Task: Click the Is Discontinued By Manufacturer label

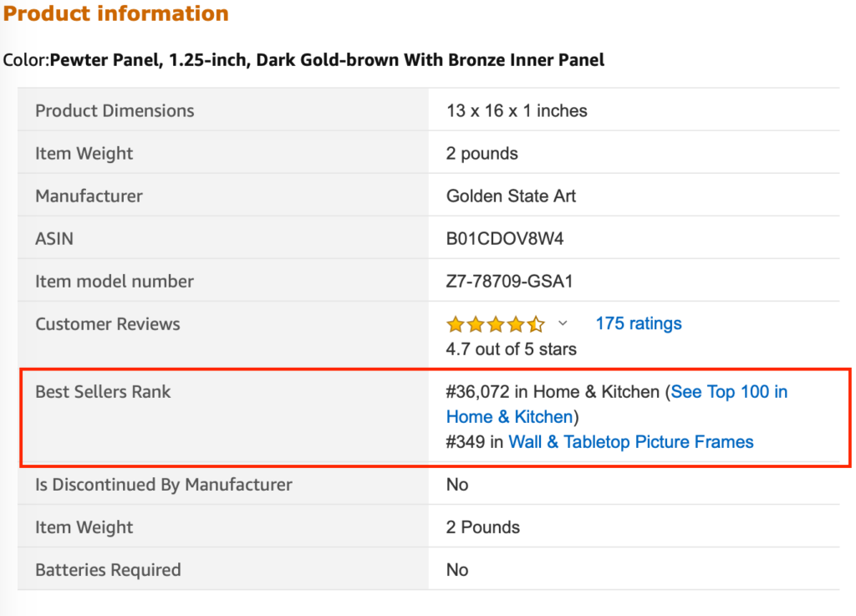Action: pyautogui.click(x=164, y=485)
